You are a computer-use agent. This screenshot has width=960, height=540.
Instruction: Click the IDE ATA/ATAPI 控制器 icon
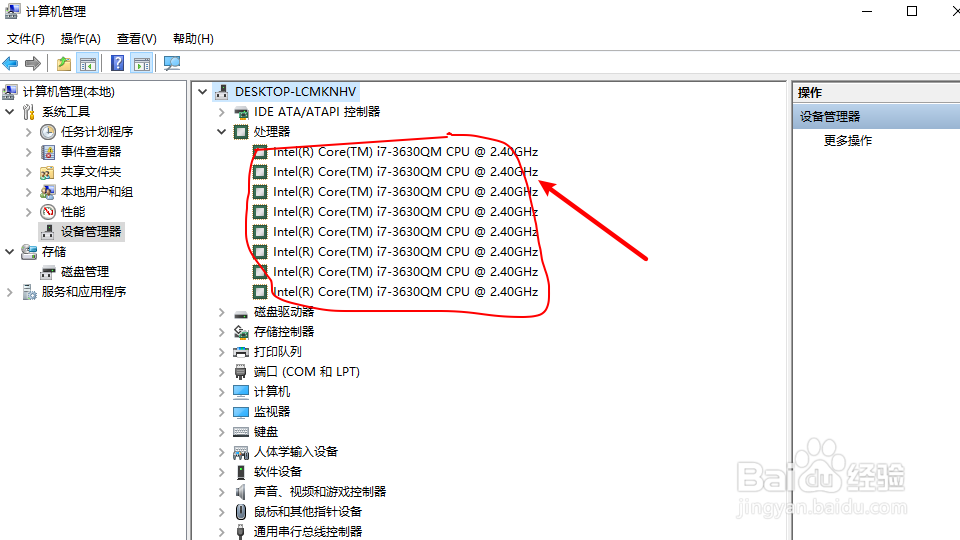241,112
